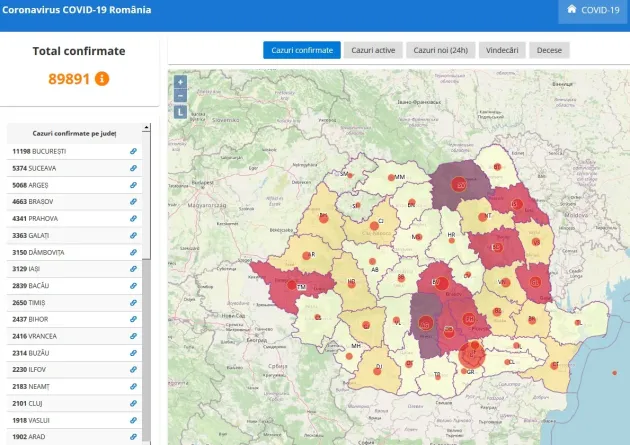The width and height of the screenshot is (630, 445).
Task: Click the Cluj (CJ) case circle on map
Action: (x=374, y=226)
